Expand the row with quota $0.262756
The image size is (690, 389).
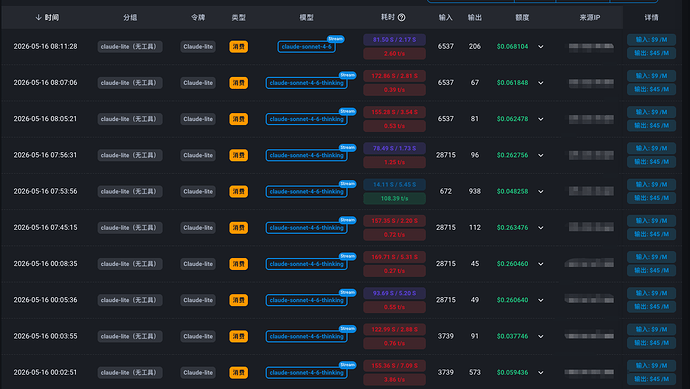coord(541,155)
